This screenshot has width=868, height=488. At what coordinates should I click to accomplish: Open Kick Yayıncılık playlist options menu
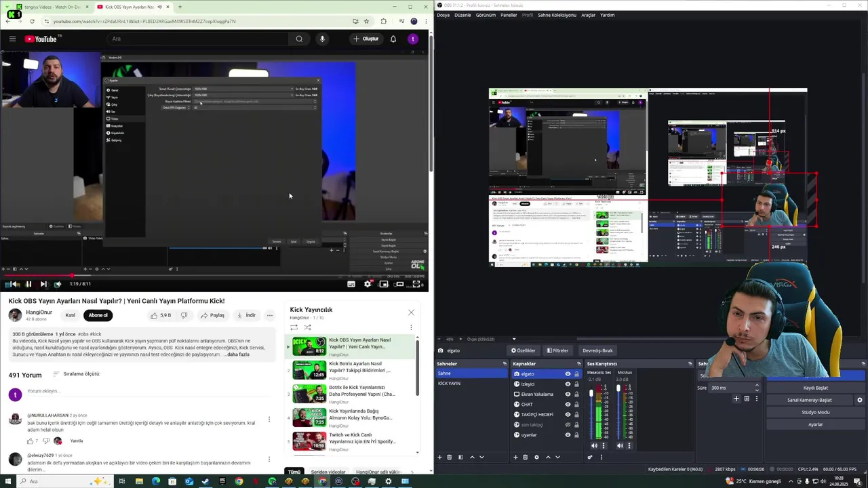coord(411,327)
